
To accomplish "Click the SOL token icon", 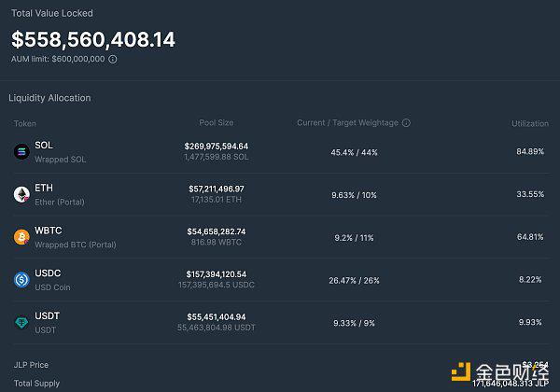I will pyautogui.click(x=21, y=151).
